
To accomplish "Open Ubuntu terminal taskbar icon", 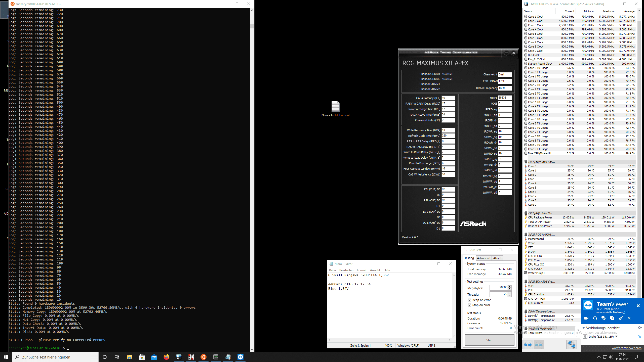I will click(x=204, y=357).
